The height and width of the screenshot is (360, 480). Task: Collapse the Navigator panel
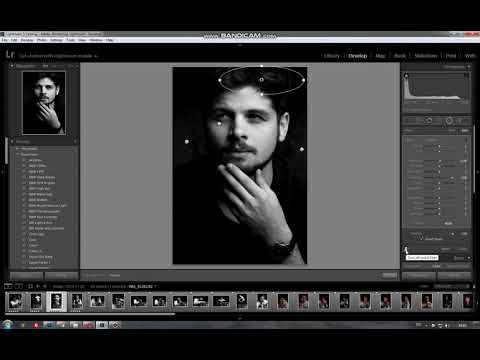(x=12, y=66)
